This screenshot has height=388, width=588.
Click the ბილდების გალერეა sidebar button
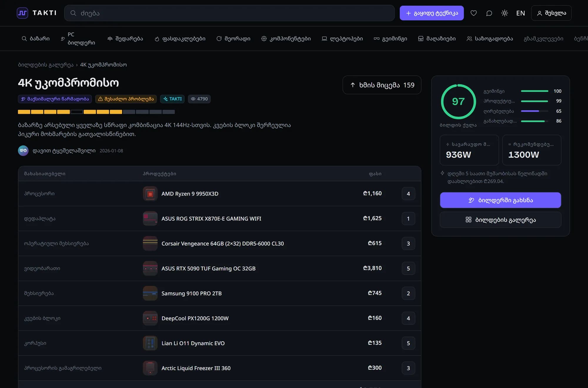pyautogui.click(x=500, y=220)
